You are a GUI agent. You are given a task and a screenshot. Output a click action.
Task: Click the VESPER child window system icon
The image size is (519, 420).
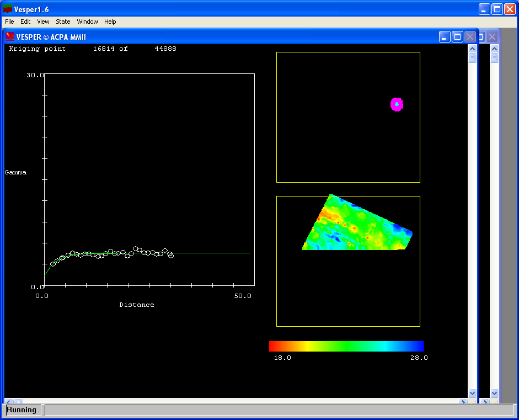pos(10,37)
